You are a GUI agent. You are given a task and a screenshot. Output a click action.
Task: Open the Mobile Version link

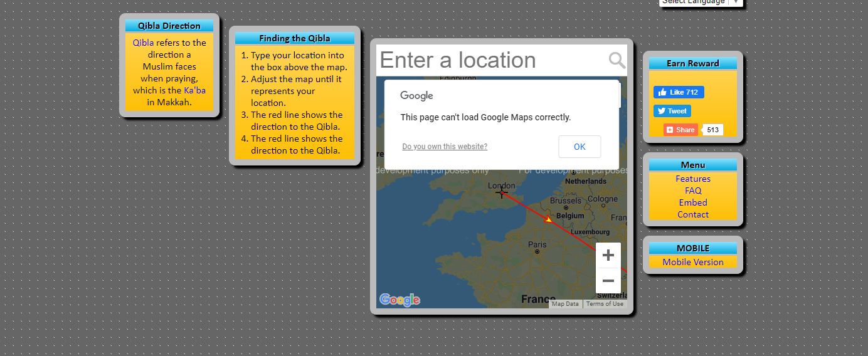[x=693, y=262]
